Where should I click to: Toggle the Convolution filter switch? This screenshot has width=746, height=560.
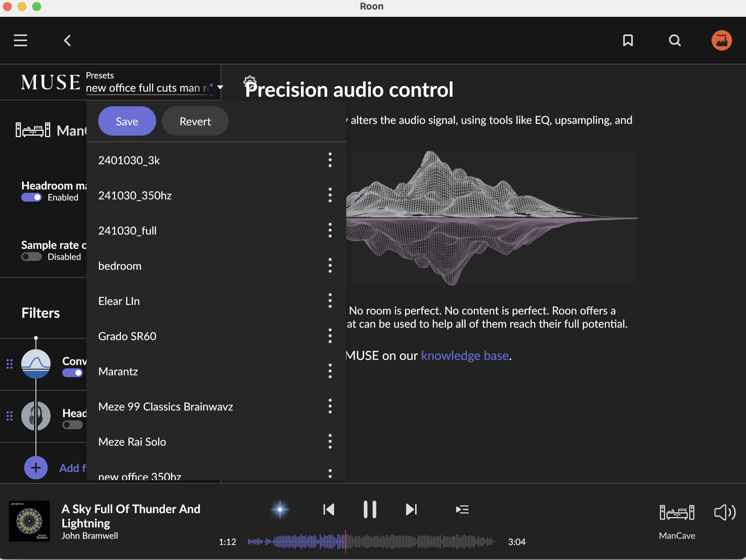coord(73,373)
